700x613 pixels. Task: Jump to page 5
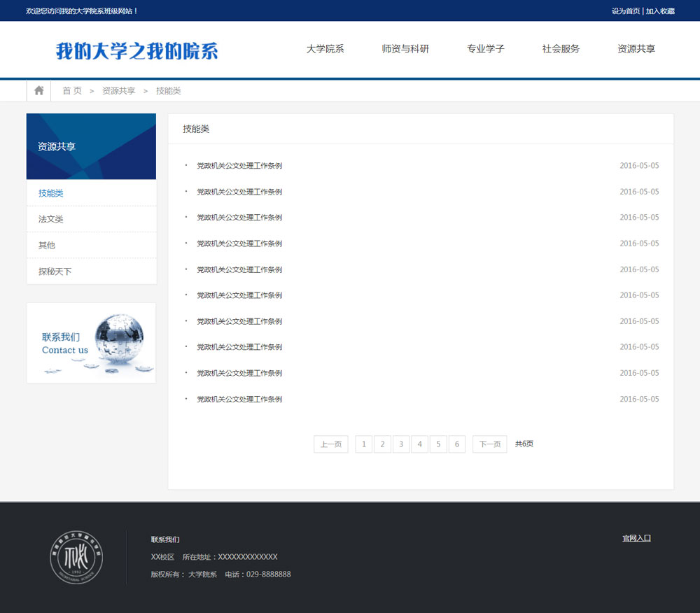438,444
